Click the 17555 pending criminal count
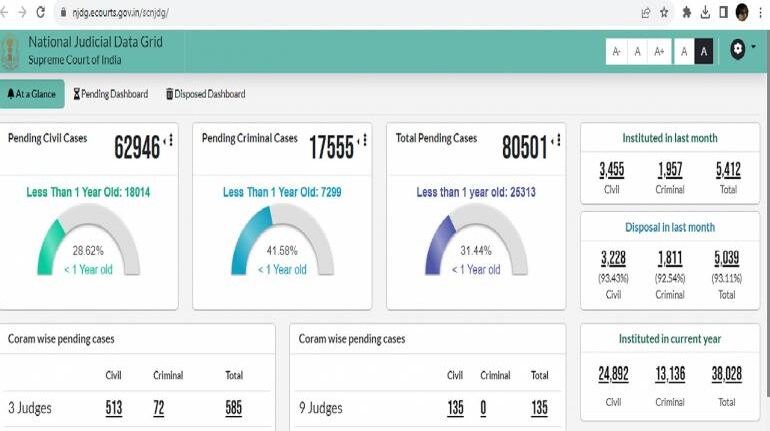 click(x=331, y=147)
